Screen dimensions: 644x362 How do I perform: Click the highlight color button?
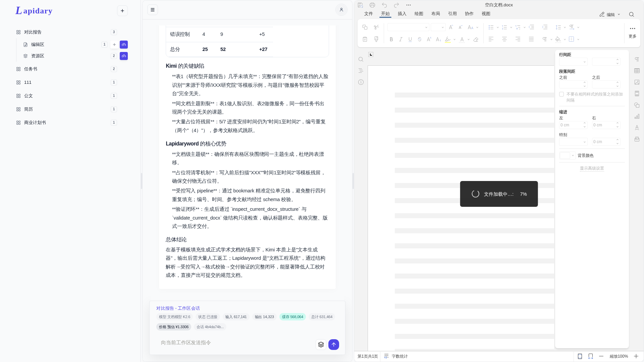(448, 39)
